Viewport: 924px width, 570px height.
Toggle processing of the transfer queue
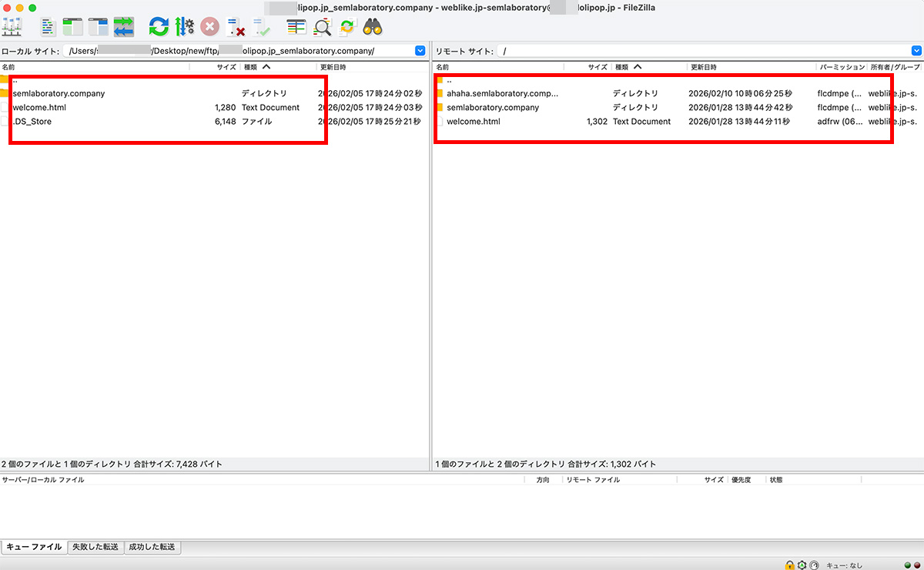point(184,27)
